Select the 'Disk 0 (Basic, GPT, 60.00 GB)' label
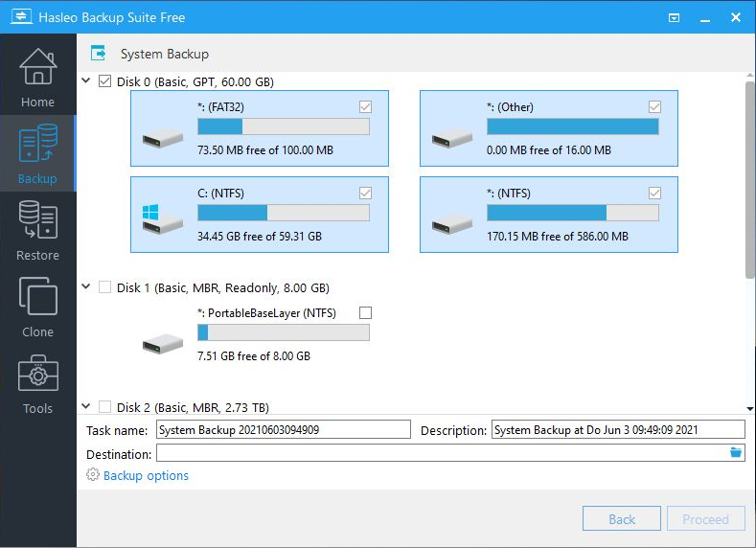This screenshot has width=756, height=548. pyautogui.click(x=195, y=82)
